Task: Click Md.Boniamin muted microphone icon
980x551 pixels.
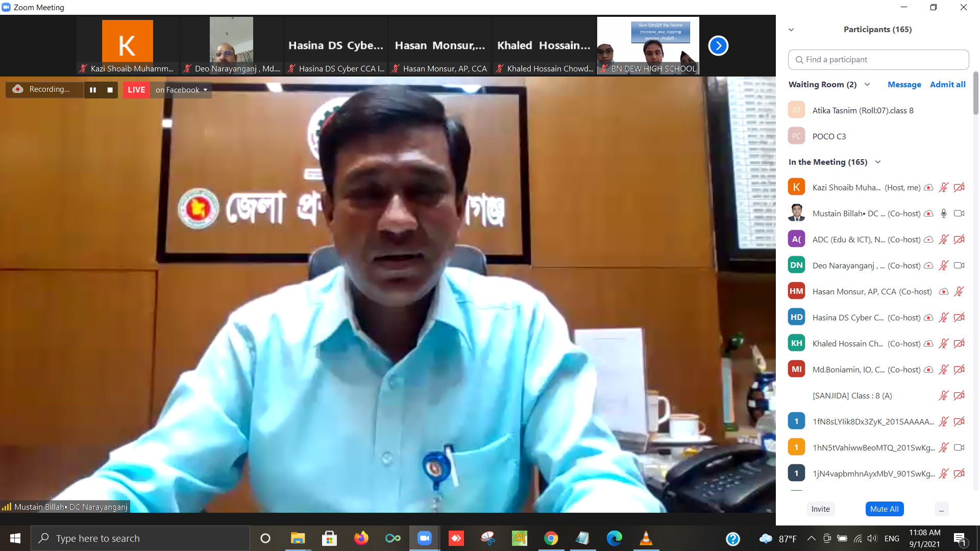Action: [944, 370]
